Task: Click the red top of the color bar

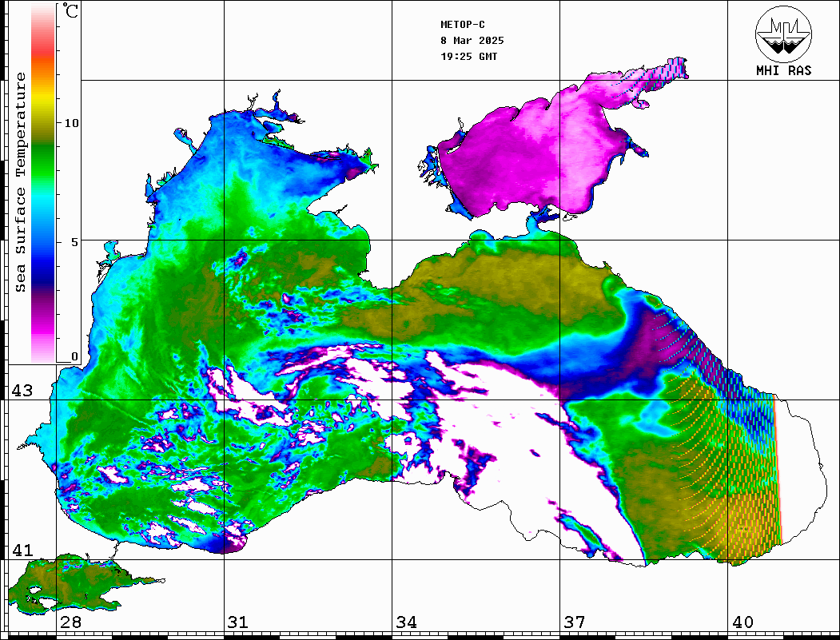Action: point(43,48)
